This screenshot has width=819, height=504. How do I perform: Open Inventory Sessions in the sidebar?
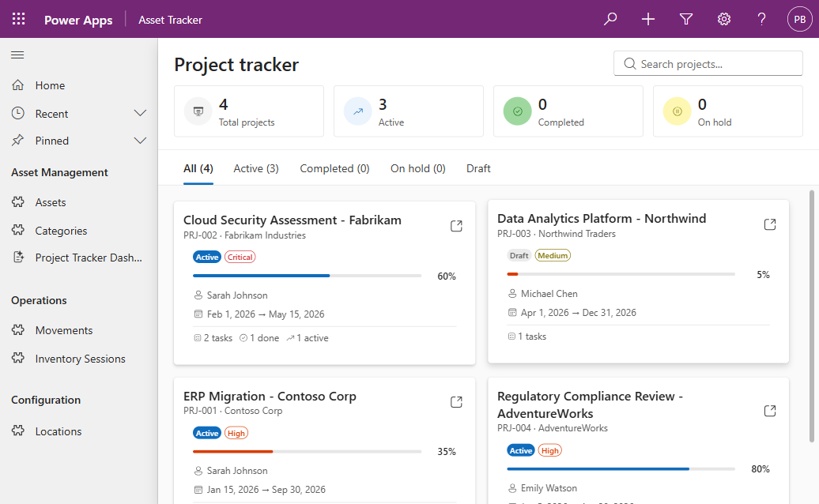79,359
